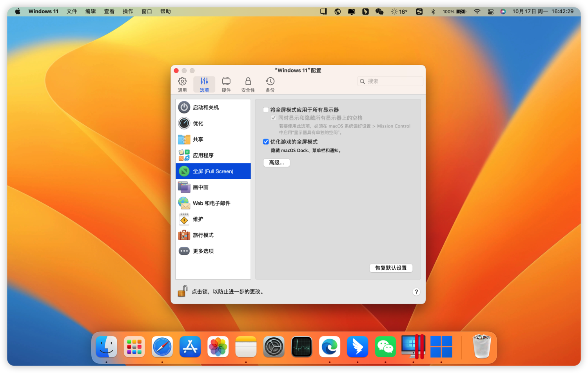The image size is (588, 373).
Task: Open the 硬件 (Hardware) tab
Action: tap(226, 84)
